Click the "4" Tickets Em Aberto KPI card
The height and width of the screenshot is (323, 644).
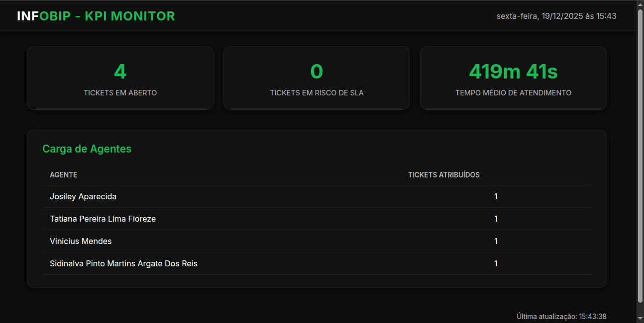tap(120, 78)
